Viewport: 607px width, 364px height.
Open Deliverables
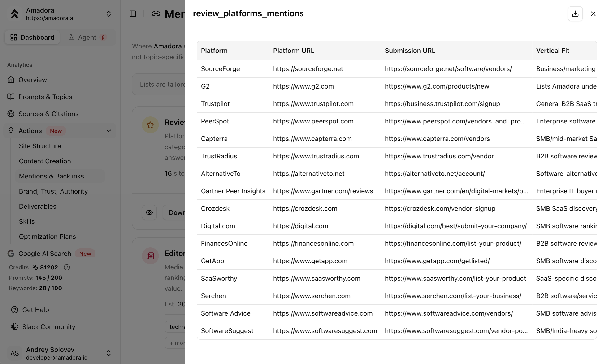click(38, 206)
